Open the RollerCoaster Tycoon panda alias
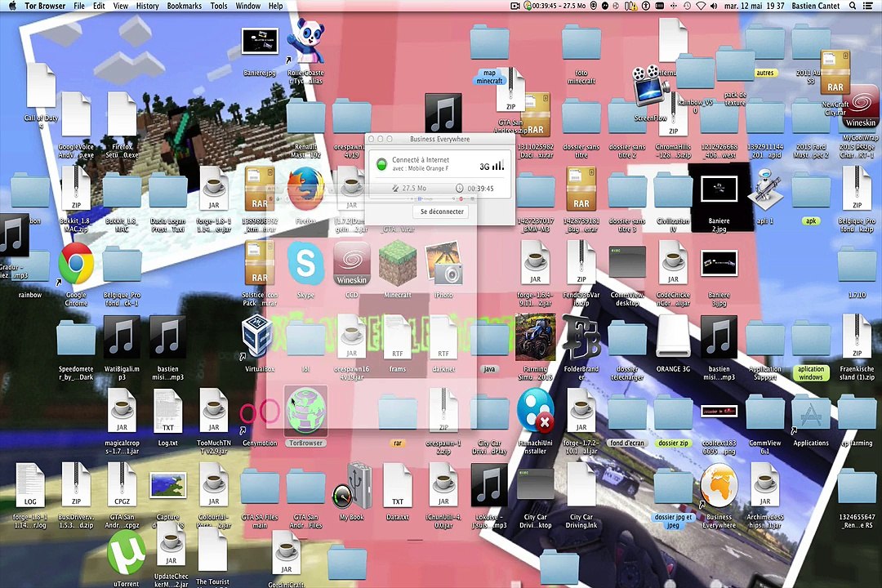Screen dimensions: 882x588 pos(305,41)
